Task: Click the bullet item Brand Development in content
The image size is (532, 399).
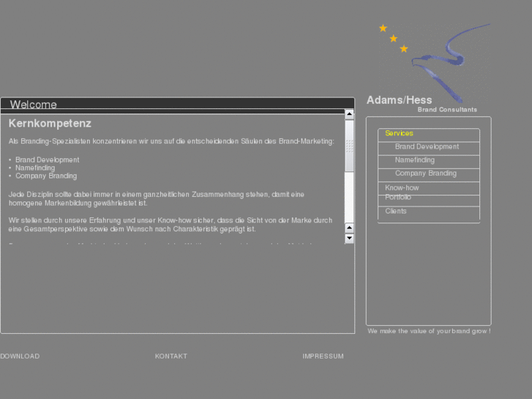Action: coord(47,160)
